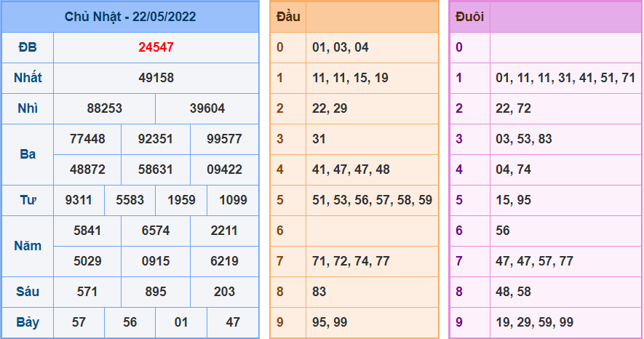Select the 'Tư' prize label

(x=28, y=200)
